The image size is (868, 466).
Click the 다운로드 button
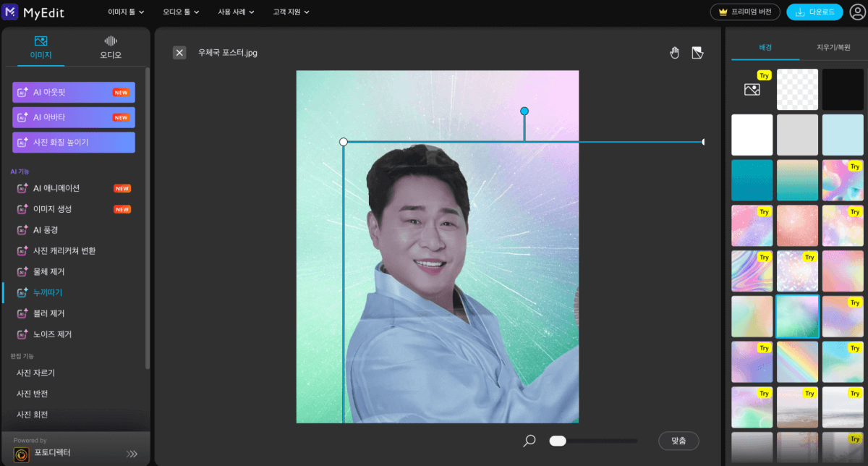(814, 12)
